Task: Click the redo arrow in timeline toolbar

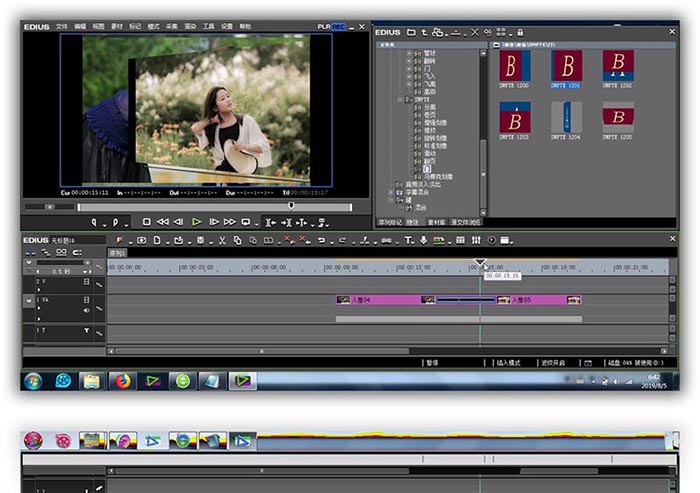Action: click(342, 240)
